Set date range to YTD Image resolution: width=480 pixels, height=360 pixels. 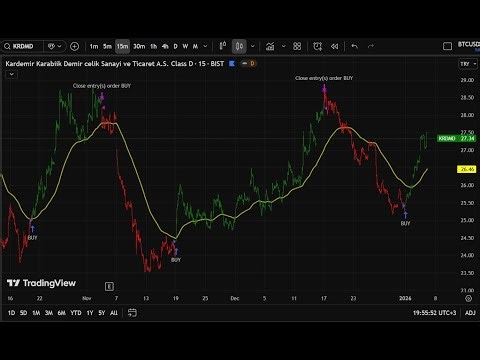click(76, 313)
